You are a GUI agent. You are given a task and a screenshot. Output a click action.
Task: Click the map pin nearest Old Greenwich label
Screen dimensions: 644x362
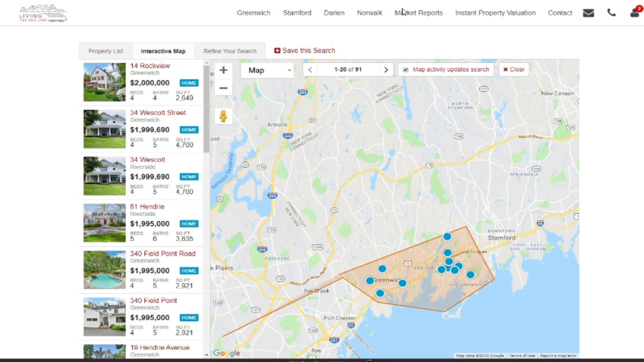pyautogui.click(x=470, y=275)
